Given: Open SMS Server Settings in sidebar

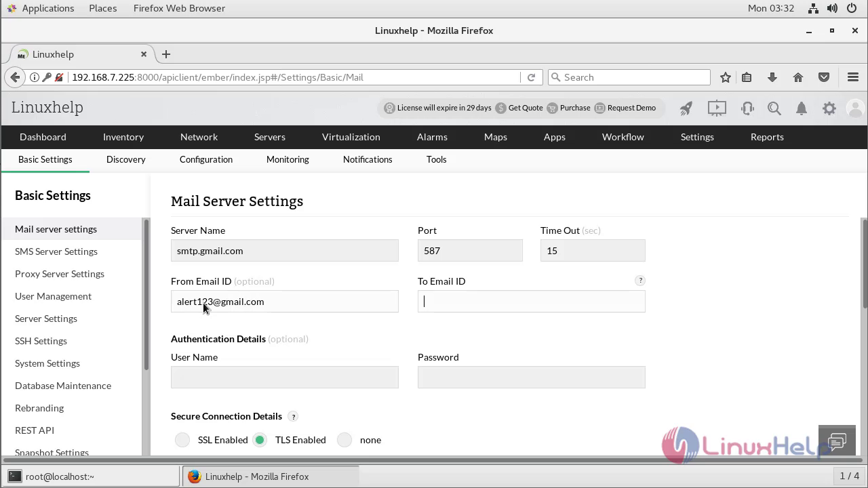Looking at the screenshot, I should pyautogui.click(x=56, y=251).
